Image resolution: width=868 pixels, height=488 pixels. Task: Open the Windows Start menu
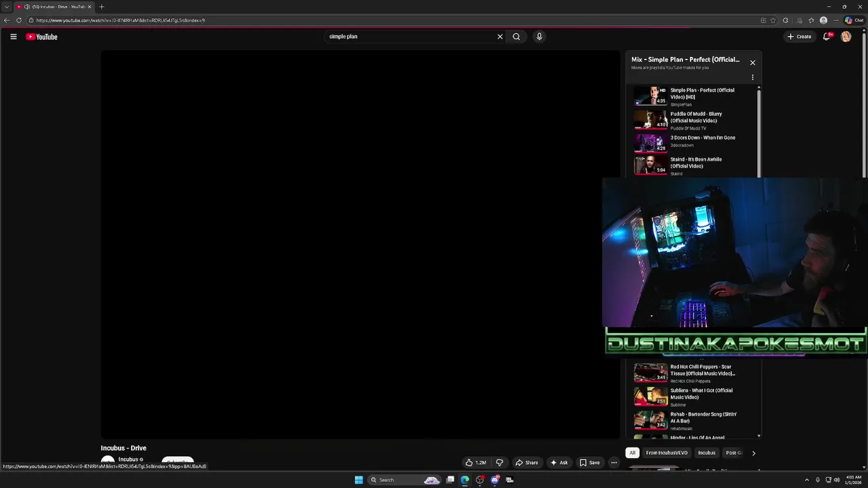click(x=359, y=480)
